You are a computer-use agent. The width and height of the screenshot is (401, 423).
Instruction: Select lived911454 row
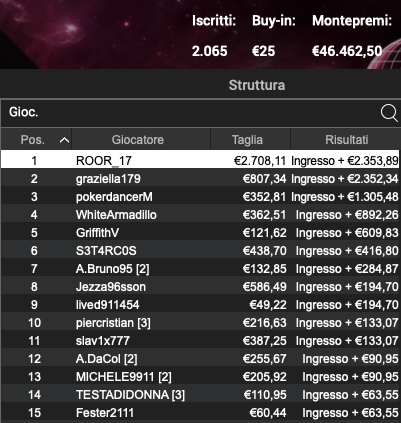200,305
